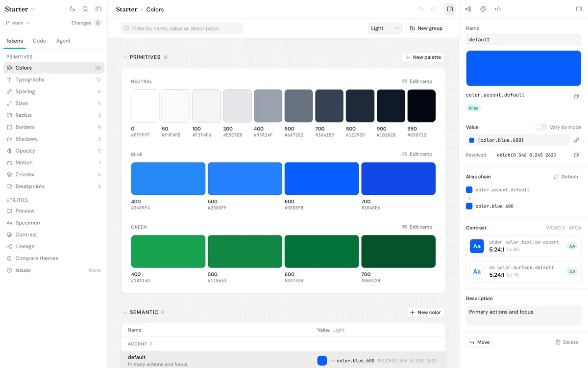This screenshot has height=368, width=588.
Task: Open the Light mode dropdown
Action: tap(385, 28)
